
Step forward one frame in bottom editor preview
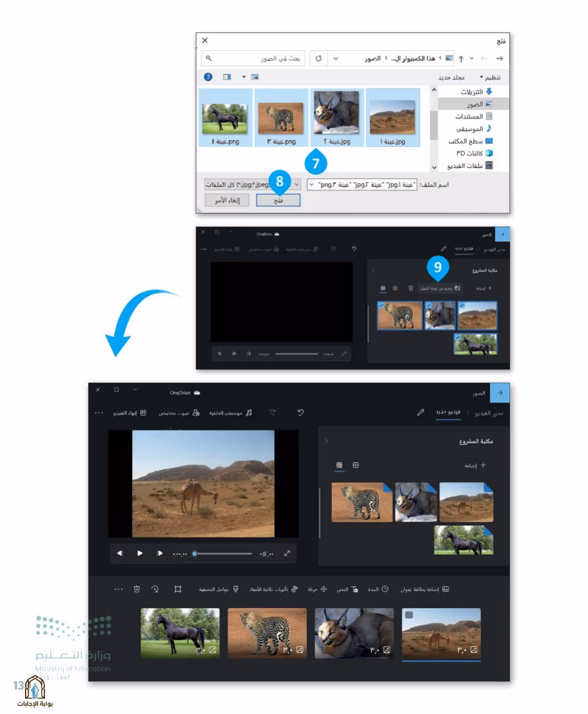pyautogui.click(x=160, y=553)
